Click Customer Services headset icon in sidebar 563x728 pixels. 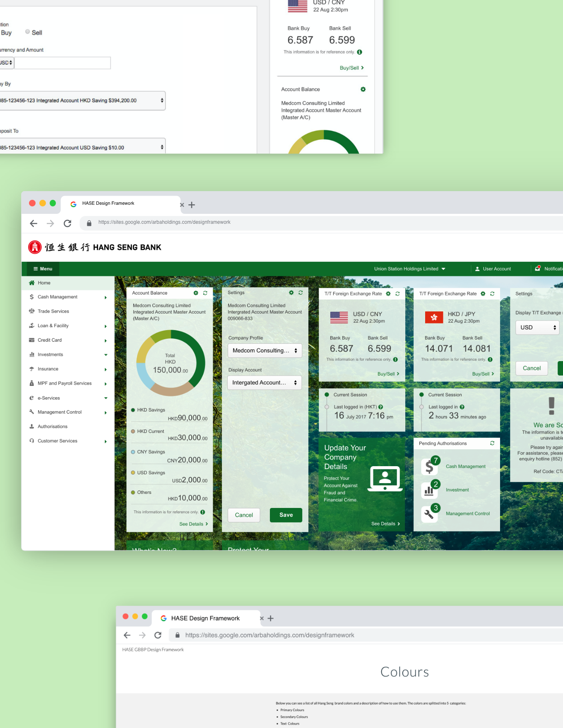coord(31,441)
